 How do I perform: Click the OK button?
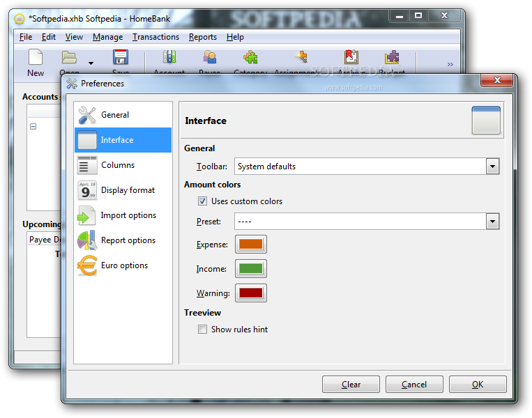pyautogui.click(x=478, y=385)
